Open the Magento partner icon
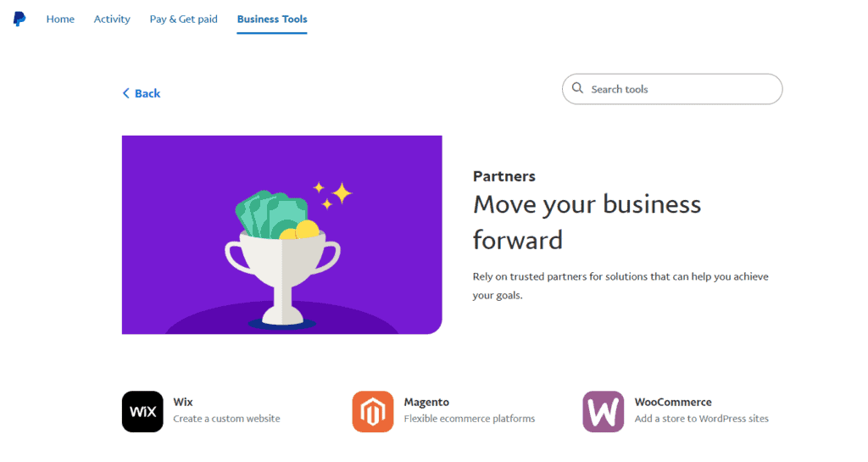 [373, 412]
